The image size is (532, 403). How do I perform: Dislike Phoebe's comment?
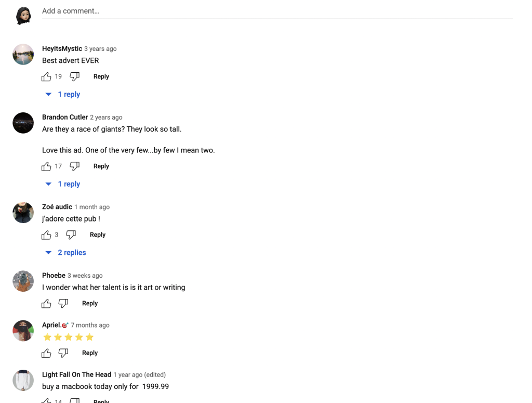63,304
